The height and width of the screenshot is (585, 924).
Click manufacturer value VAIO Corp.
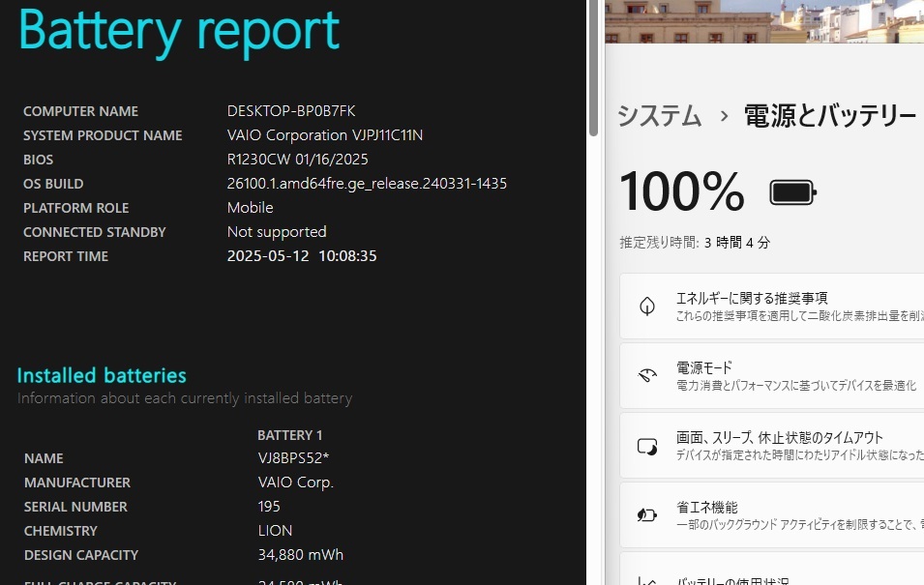pyautogui.click(x=295, y=482)
